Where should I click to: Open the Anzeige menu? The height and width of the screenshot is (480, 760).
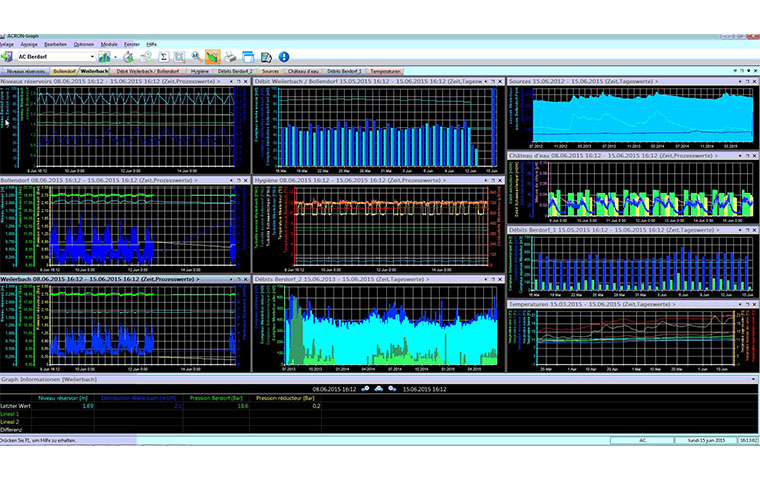coord(29,44)
